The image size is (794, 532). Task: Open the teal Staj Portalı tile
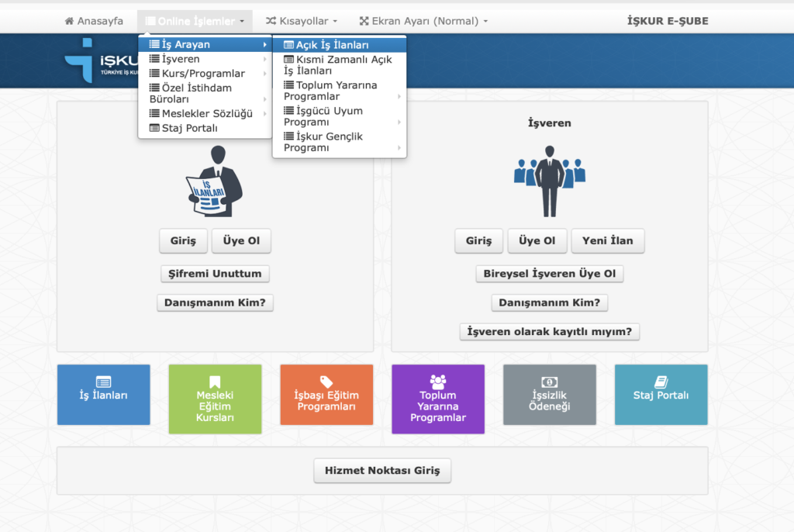[x=661, y=395]
